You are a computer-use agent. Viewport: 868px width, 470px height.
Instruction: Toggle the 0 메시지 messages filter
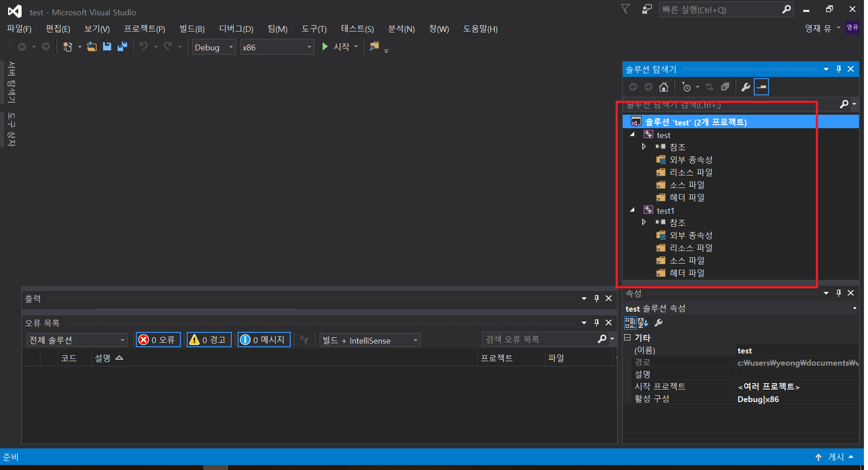264,340
